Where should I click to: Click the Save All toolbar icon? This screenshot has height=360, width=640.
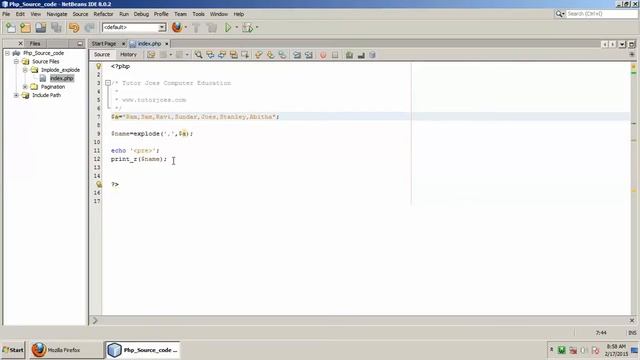tap(56, 27)
